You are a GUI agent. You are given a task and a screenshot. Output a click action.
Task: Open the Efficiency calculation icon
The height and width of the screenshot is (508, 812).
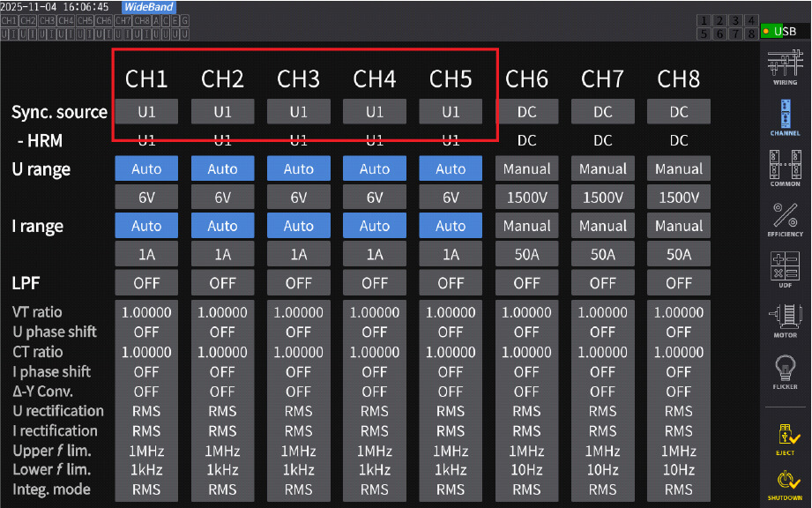tap(785, 219)
